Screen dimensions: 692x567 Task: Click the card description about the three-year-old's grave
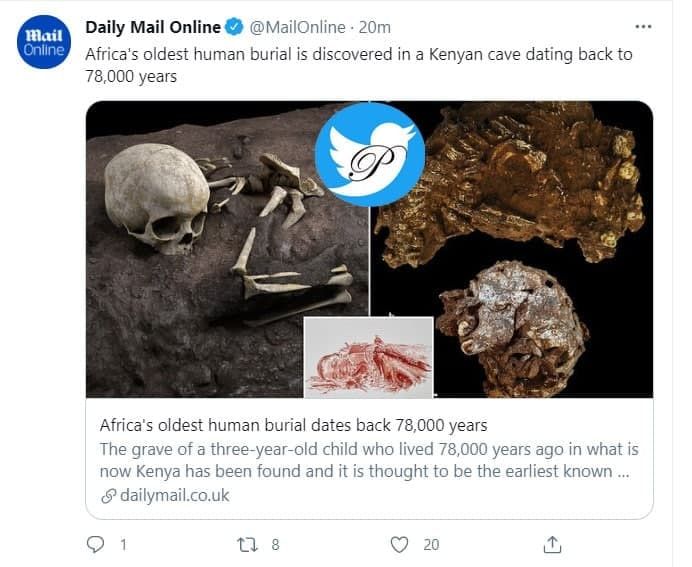368,460
